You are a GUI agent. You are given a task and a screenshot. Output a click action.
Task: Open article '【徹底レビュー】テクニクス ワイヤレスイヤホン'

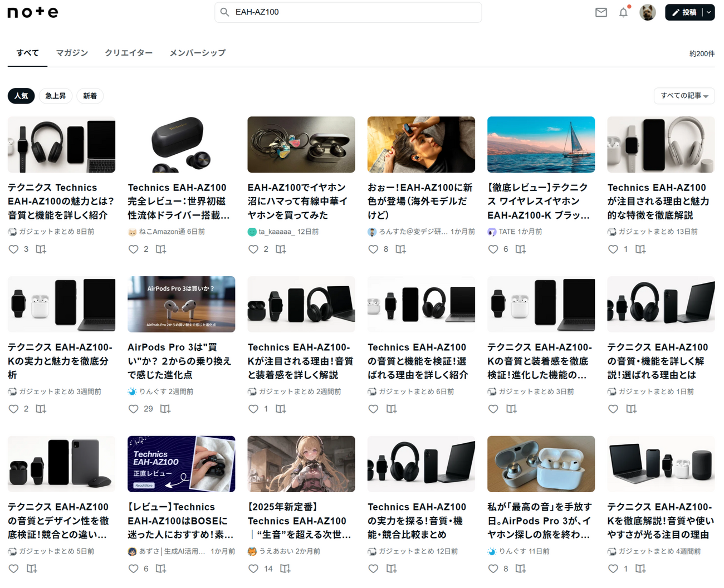coord(539,202)
